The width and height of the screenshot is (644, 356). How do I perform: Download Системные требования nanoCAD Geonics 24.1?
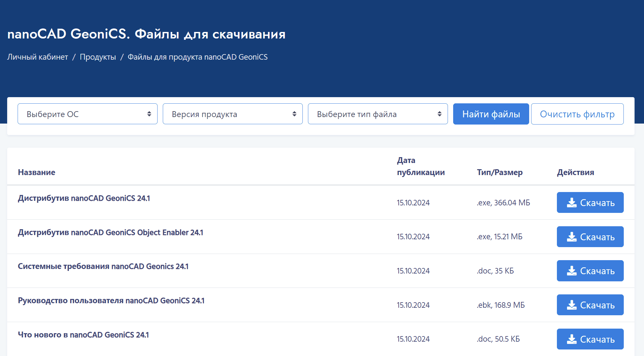point(590,271)
